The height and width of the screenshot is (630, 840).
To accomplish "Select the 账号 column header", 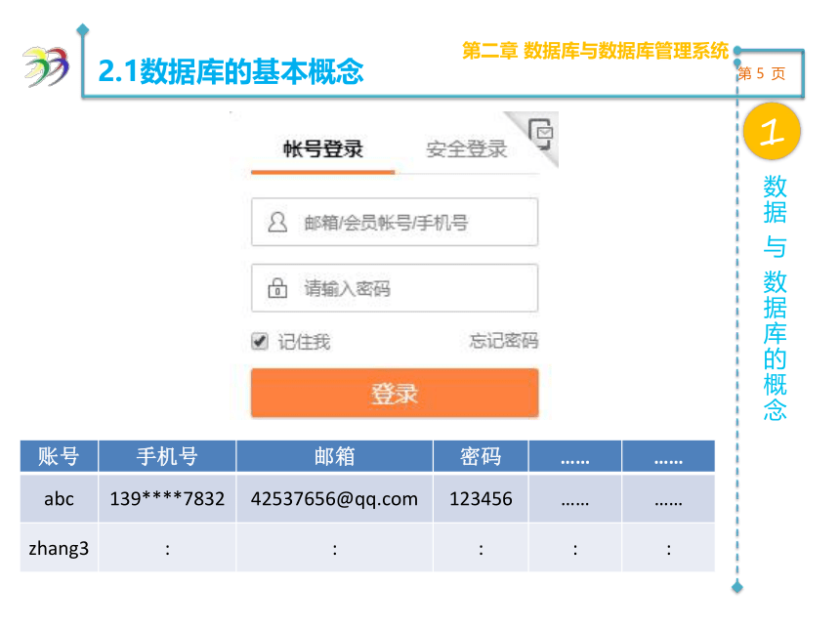I will tap(59, 456).
